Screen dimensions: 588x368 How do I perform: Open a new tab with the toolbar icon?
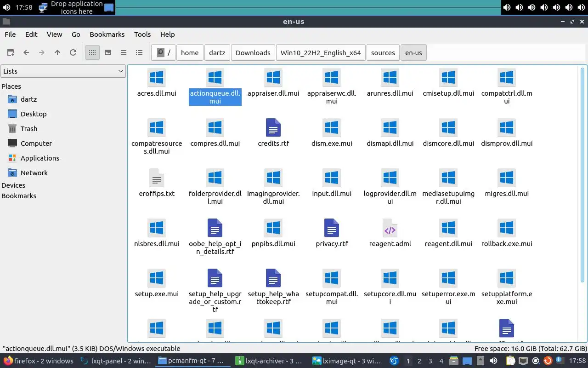11,52
